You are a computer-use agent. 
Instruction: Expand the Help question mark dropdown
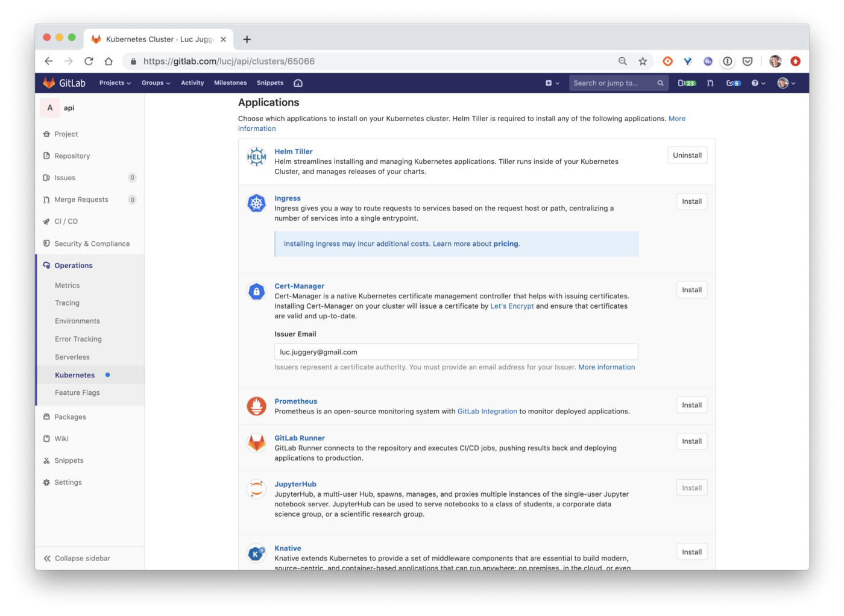(758, 83)
